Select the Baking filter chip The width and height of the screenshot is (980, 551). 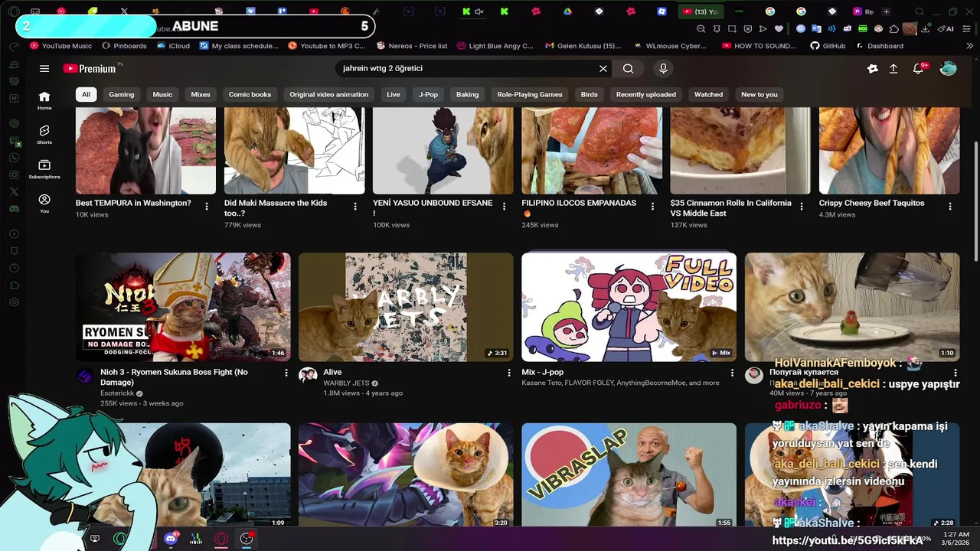pos(467,94)
